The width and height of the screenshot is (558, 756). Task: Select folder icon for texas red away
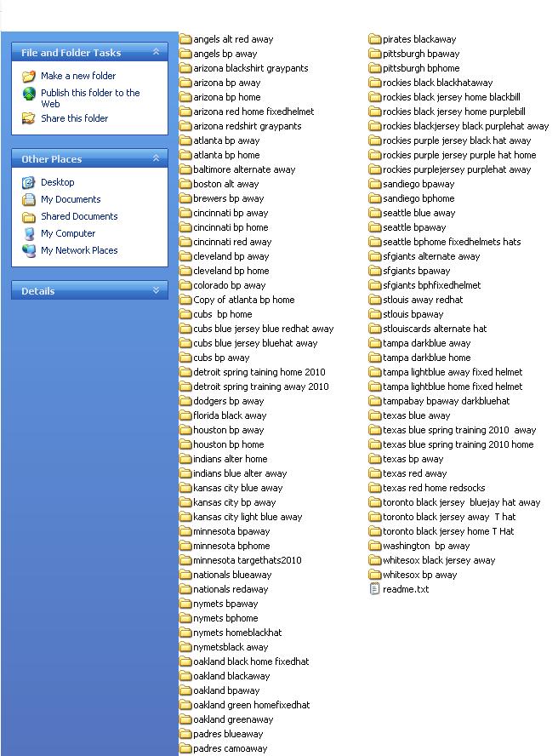(375, 473)
